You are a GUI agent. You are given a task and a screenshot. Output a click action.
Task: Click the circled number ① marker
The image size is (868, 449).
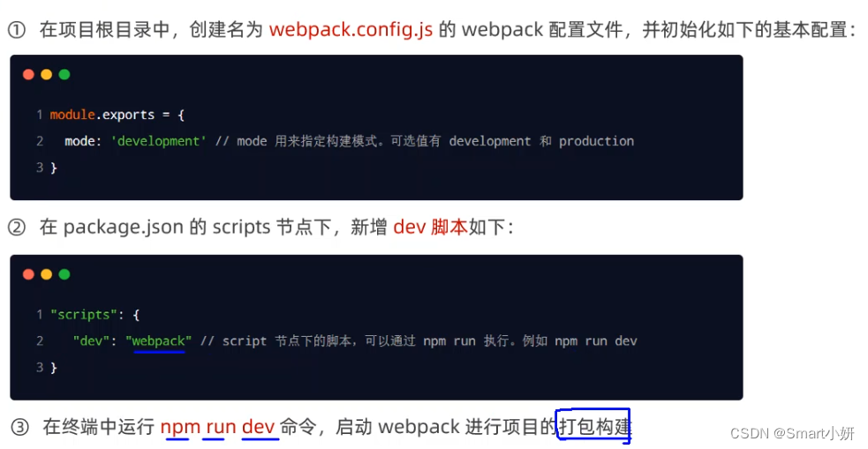[x=17, y=30]
